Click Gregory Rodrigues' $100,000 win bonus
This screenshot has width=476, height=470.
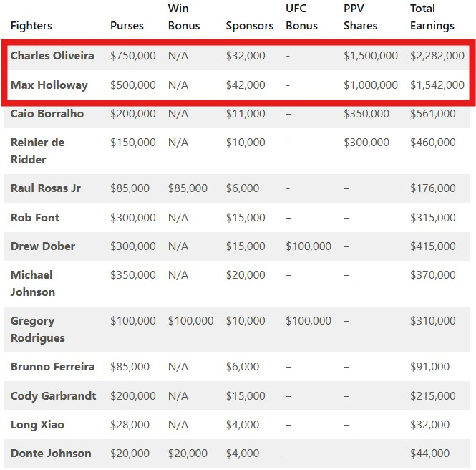[x=190, y=321]
